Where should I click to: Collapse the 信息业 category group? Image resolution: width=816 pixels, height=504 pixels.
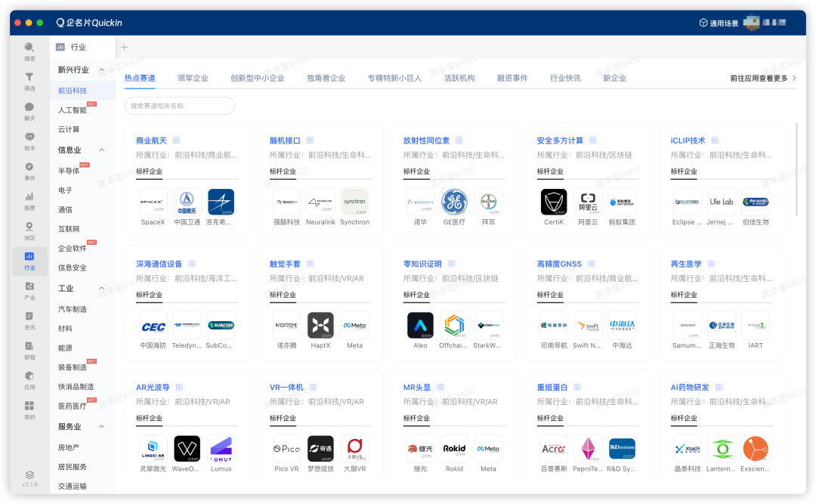[102, 150]
